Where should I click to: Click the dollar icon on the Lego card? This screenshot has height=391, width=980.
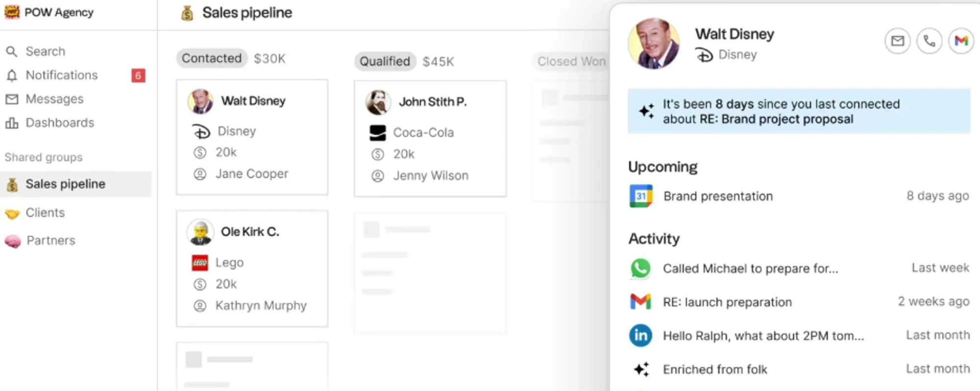click(200, 284)
